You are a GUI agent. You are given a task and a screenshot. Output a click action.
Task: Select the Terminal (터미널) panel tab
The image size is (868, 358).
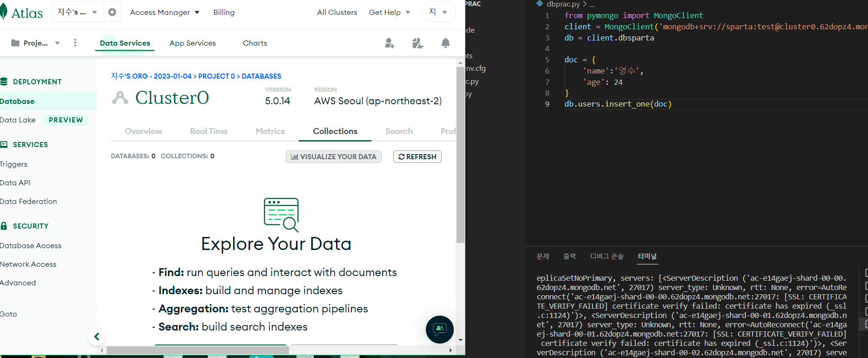pyautogui.click(x=647, y=257)
